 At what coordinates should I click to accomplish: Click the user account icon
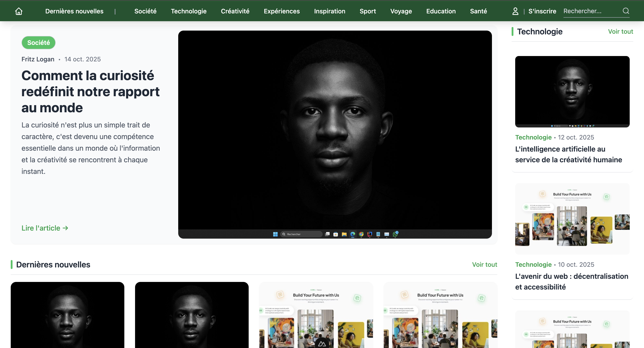pos(515,11)
